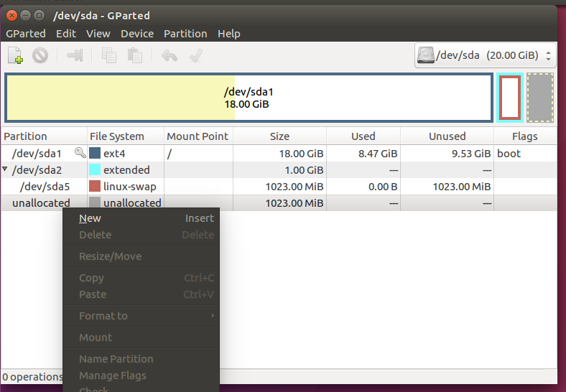566x392 pixels.
Task: Collapse the /dev/sda2 extended partition tree
Action: [5, 169]
